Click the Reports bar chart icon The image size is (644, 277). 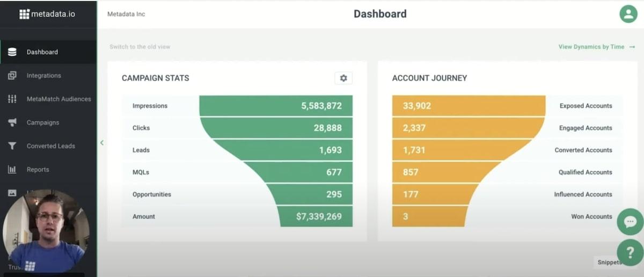(x=12, y=170)
